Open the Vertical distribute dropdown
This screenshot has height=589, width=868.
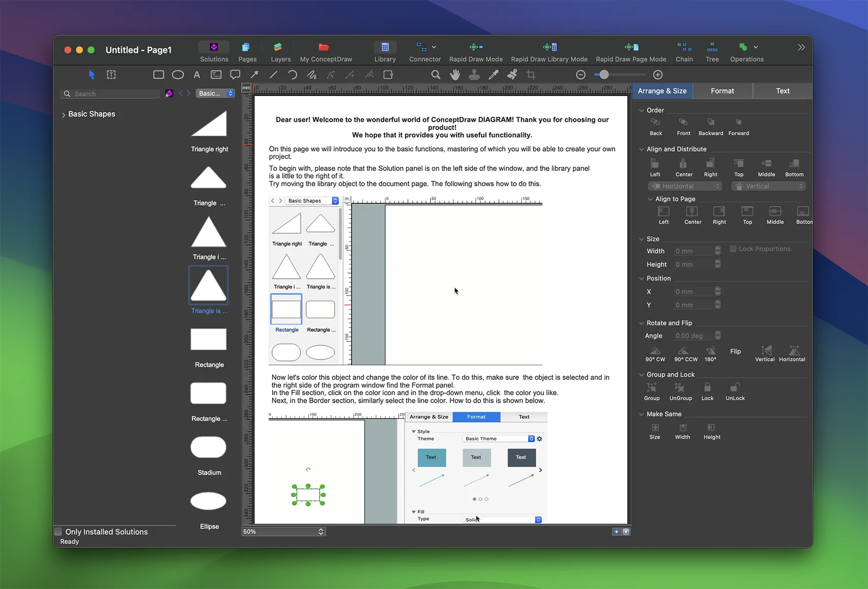pos(768,186)
